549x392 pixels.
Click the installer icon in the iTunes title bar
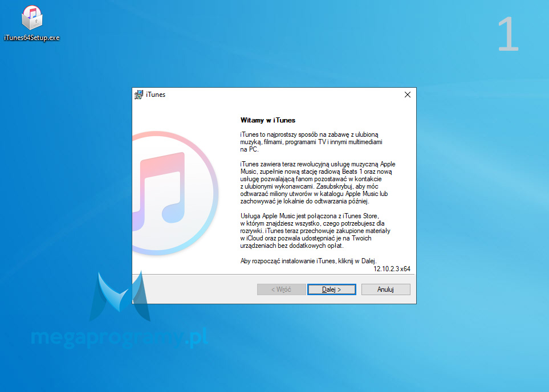[x=139, y=95]
